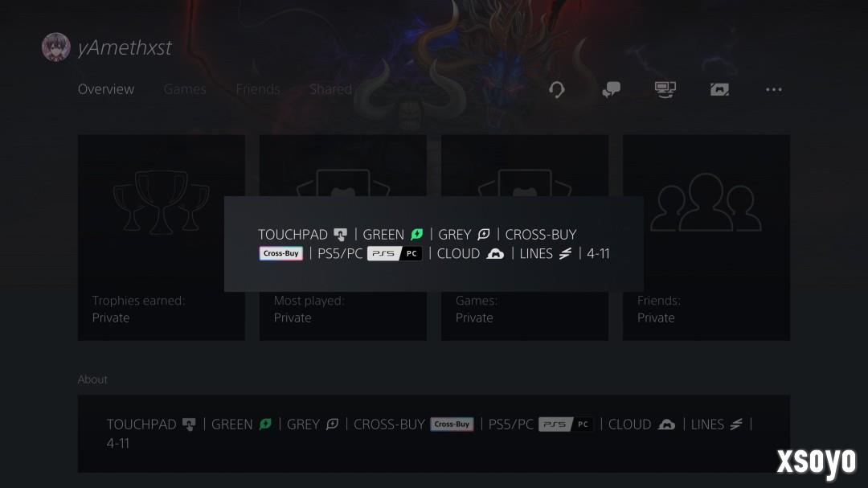Click the About text box at bottom
Viewport: 868px width, 488px height.
pyautogui.click(x=433, y=433)
